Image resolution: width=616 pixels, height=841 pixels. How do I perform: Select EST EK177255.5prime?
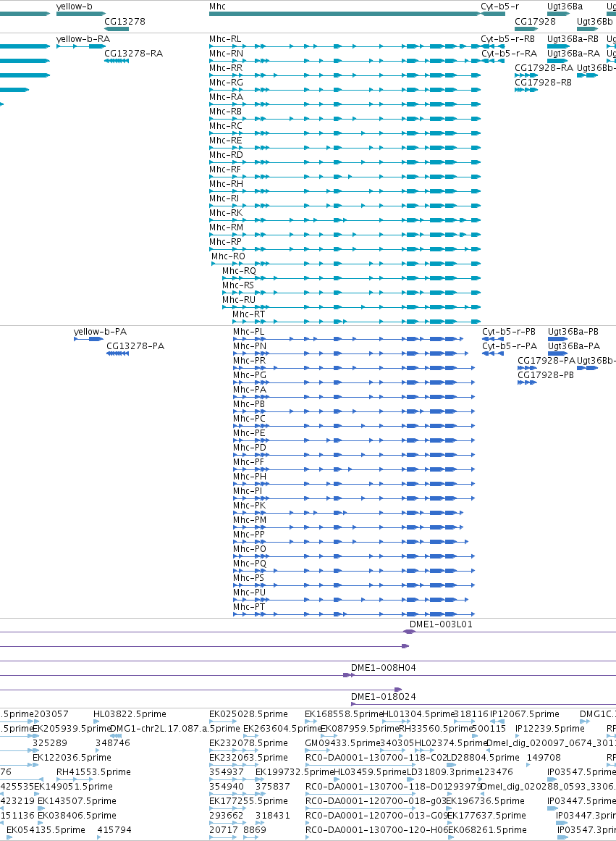click(248, 801)
